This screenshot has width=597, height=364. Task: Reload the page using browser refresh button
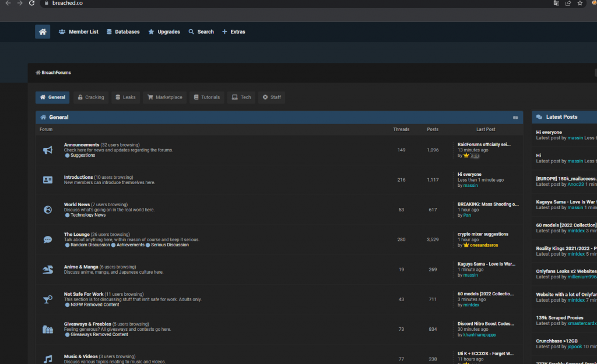click(x=31, y=3)
